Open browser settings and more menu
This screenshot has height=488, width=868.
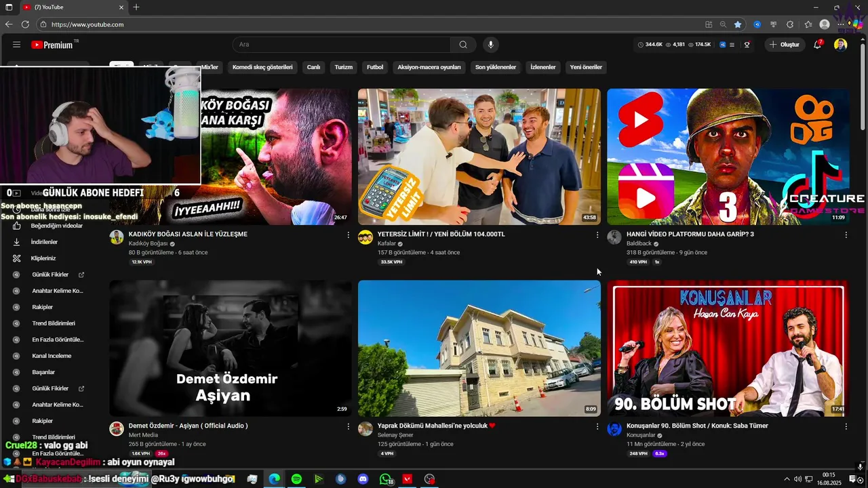point(842,24)
